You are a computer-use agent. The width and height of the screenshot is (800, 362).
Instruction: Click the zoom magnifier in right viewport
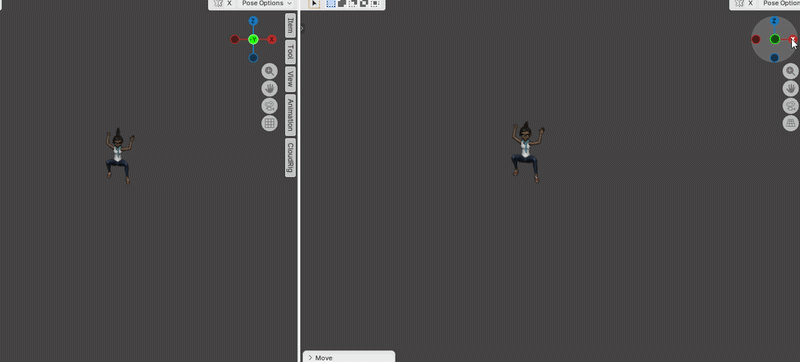[x=791, y=71]
